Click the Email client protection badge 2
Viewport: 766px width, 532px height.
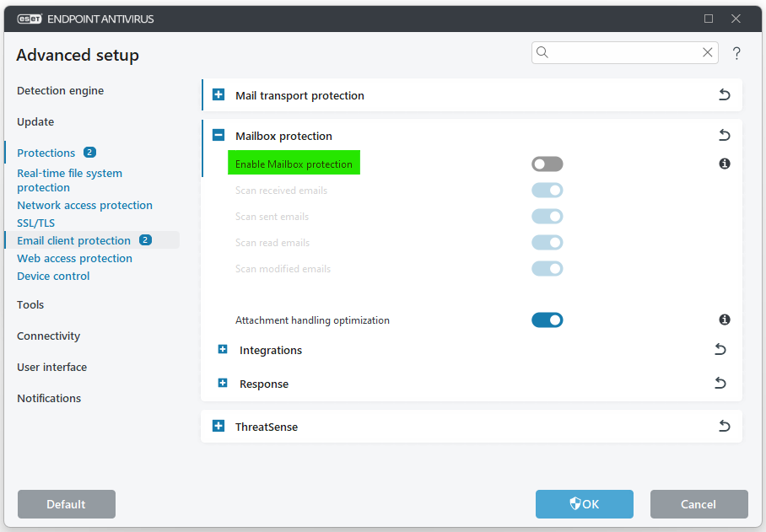pyautogui.click(x=145, y=240)
